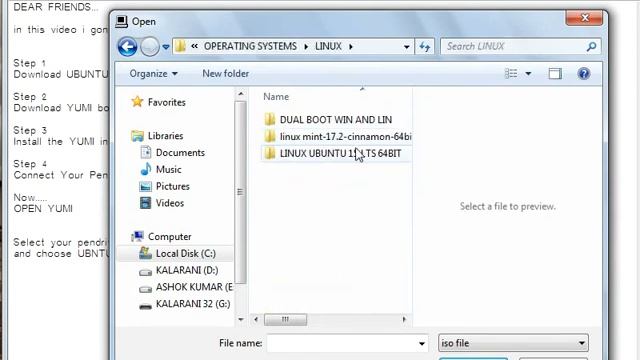The height and width of the screenshot is (360, 640).
Task: Select Favorites in navigation pane
Action: [x=167, y=102]
